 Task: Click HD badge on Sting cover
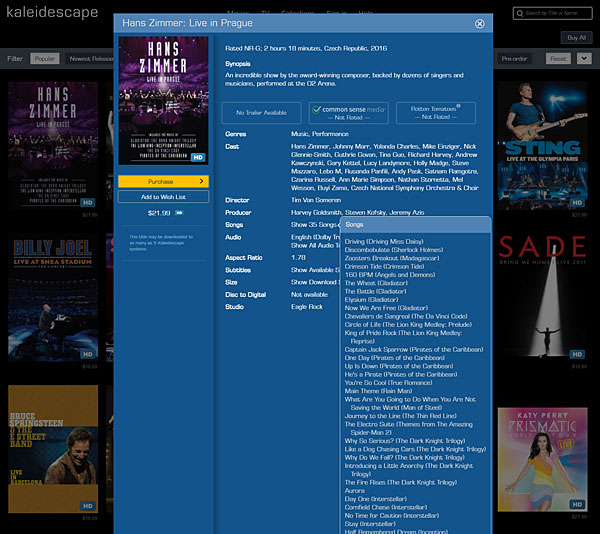577,203
